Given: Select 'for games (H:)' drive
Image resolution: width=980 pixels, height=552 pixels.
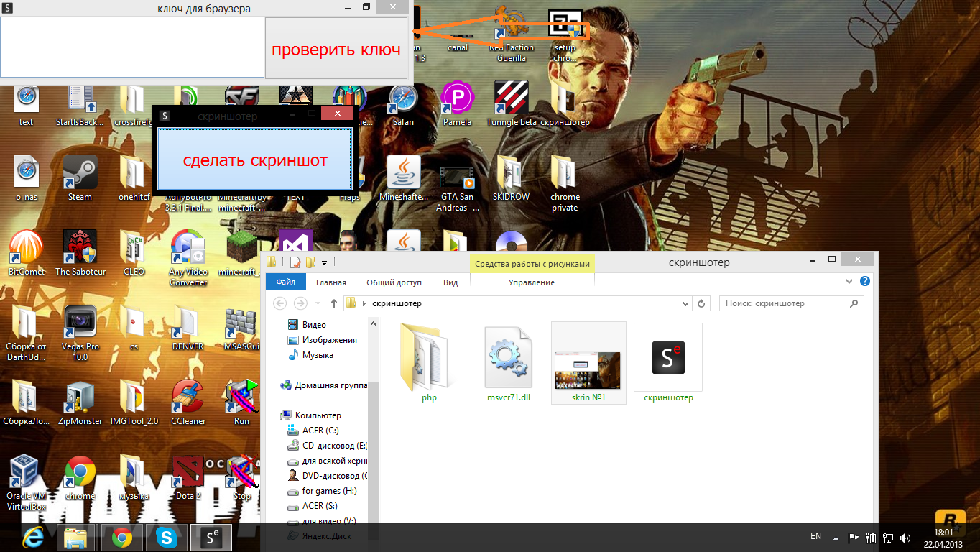Looking at the screenshot, I should [321, 491].
